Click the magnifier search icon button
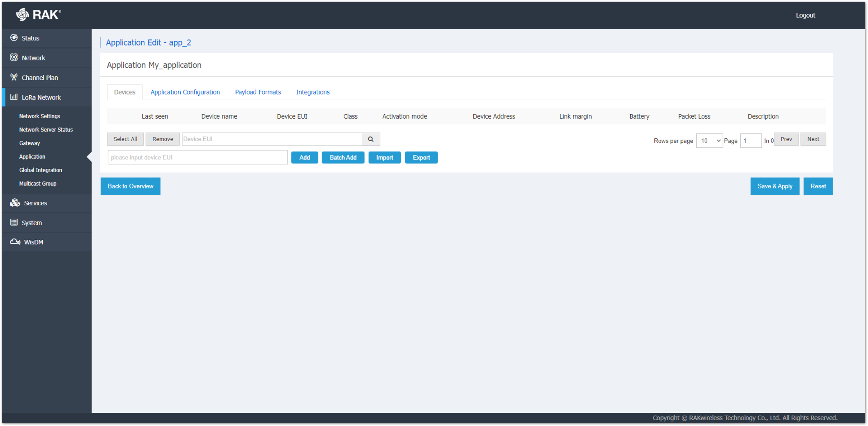The image size is (868, 426). click(371, 139)
